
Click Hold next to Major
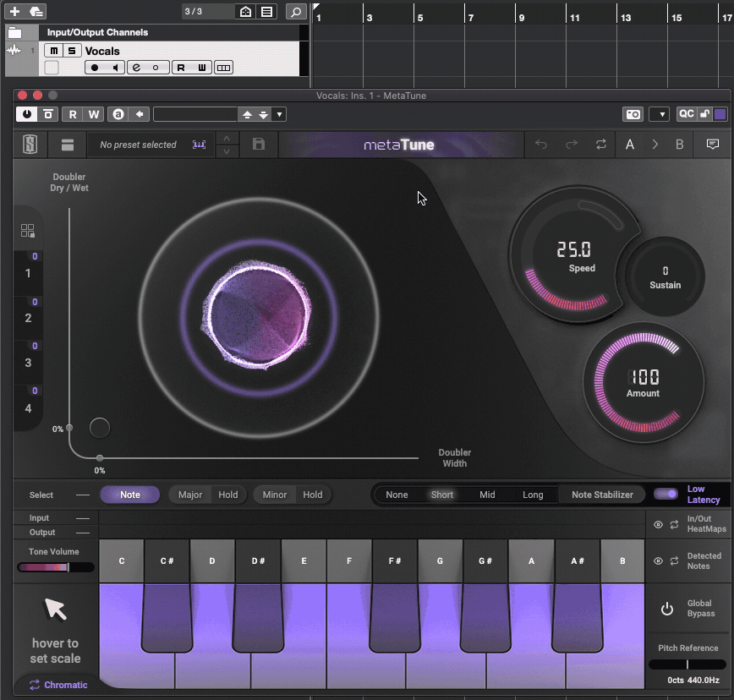point(228,495)
